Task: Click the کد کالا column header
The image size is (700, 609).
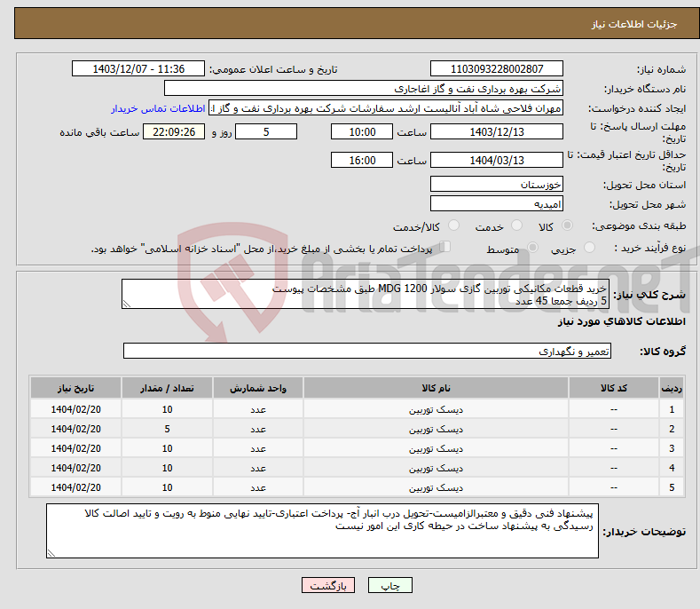Action: pos(614,388)
